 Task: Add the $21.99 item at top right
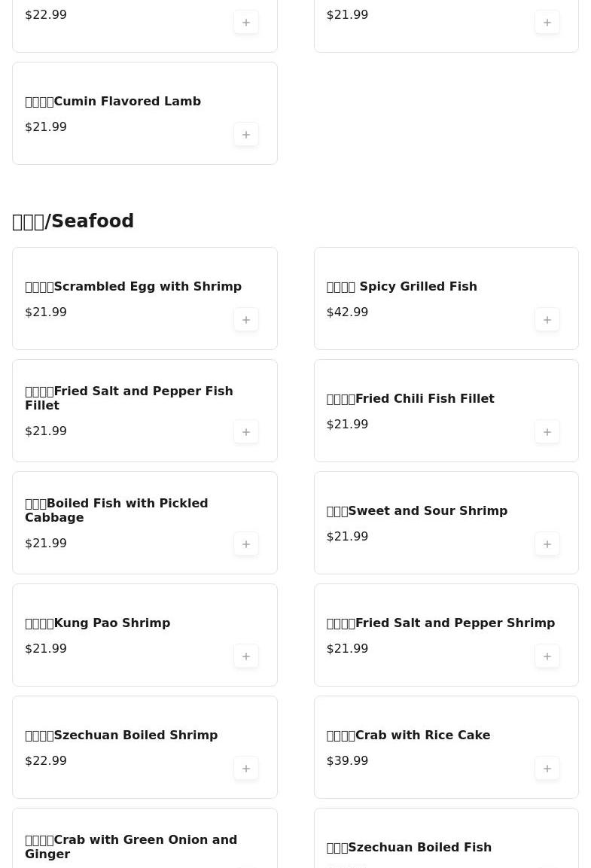coord(547,22)
